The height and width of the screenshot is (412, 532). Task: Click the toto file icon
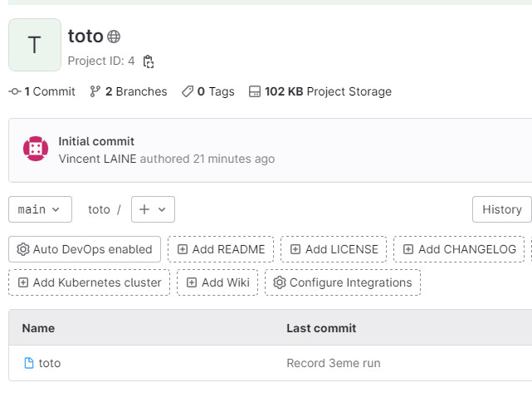(29, 363)
